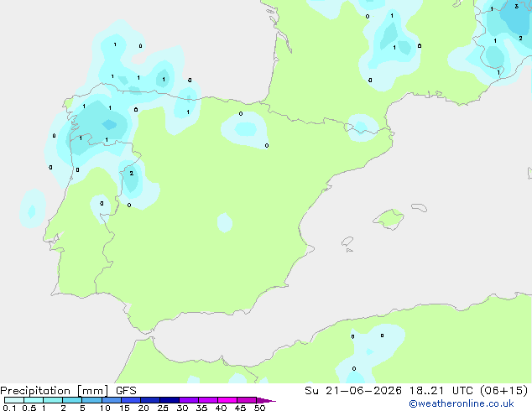Select the 5–10 mm legend color swatch
The image size is (532, 411).
pyautogui.click(x=91, y=400)
